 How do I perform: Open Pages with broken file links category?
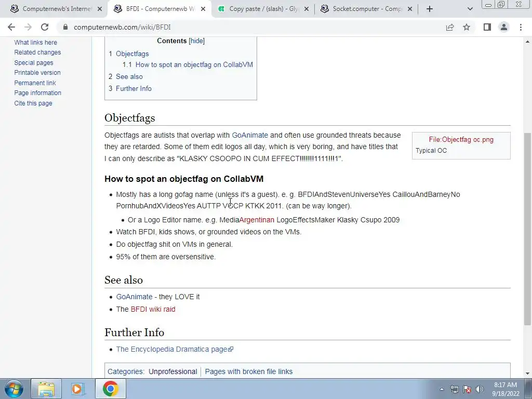tap(249, 371)
